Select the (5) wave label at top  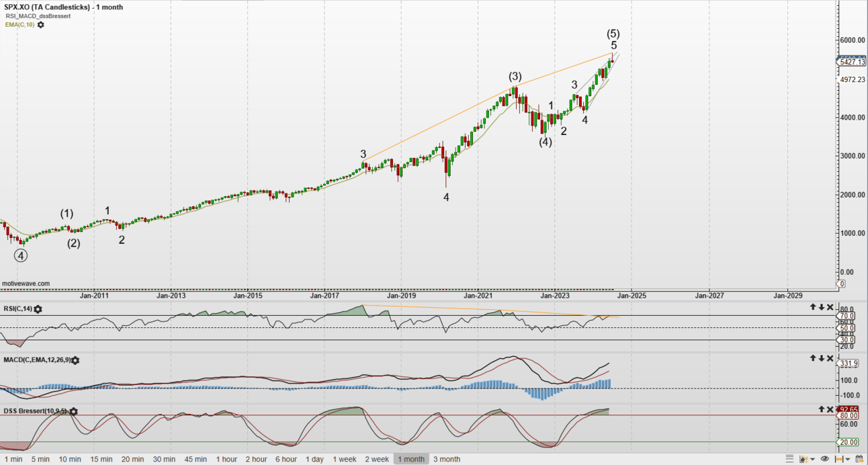click(613, 33)
